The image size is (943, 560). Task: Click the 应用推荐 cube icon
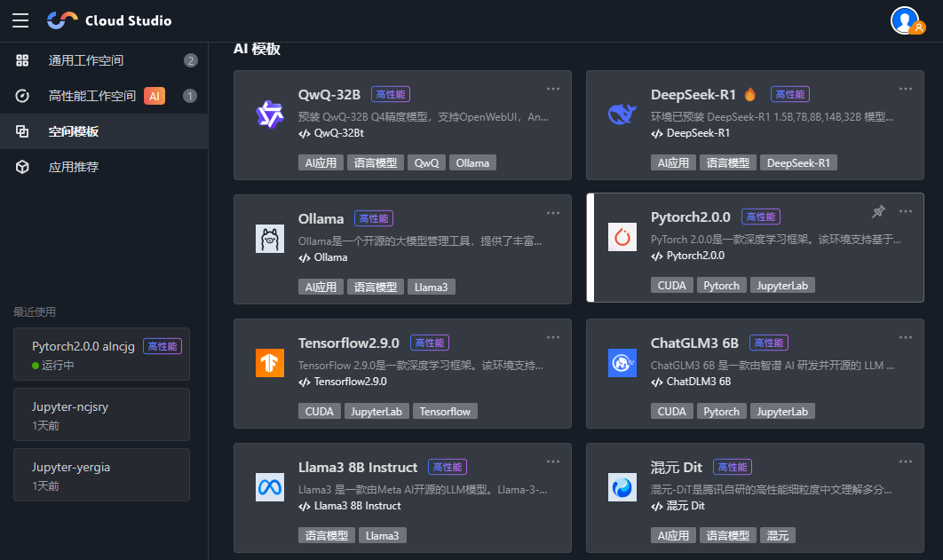(22, 167)
